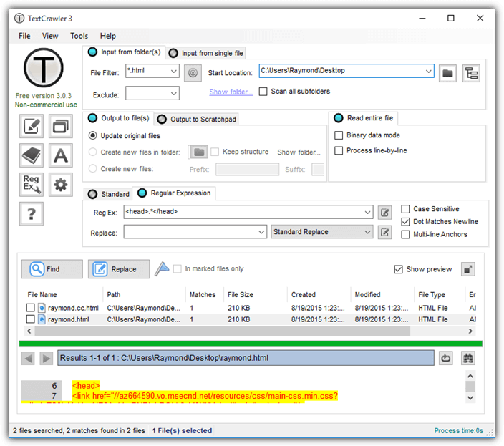504x446 pixels.
Task: Open the Start Location dropdown list
Action: tap(428, 71)
